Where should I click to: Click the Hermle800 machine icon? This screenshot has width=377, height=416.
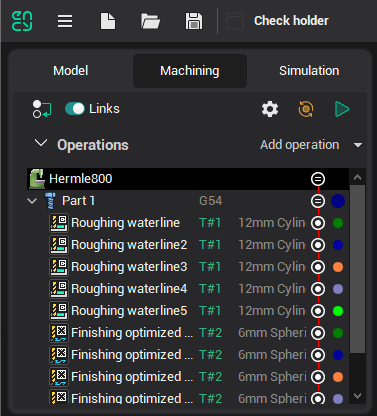(x=37, y=179)
